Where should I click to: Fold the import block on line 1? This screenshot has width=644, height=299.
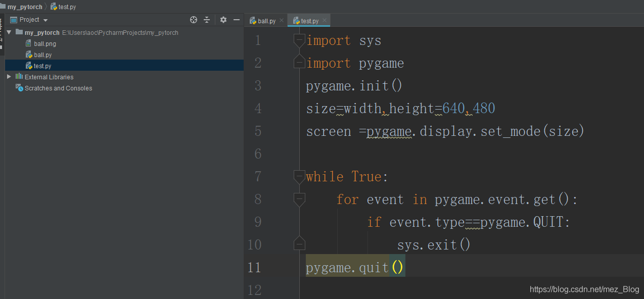tap(299, 40)
